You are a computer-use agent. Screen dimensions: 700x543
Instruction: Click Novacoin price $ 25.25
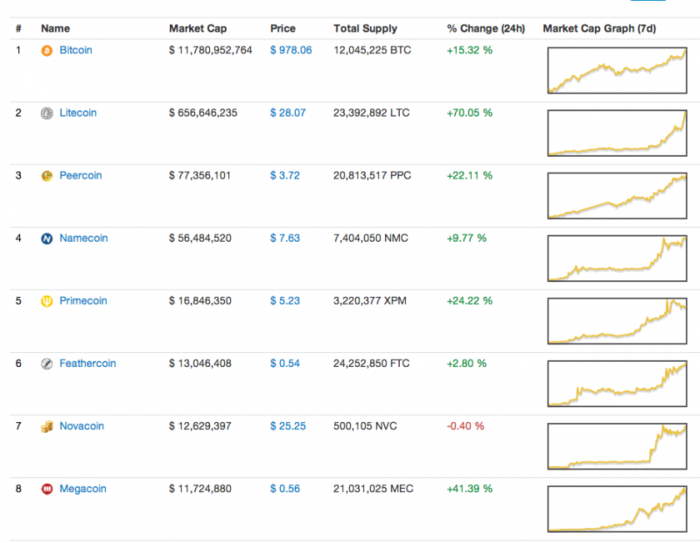[288, 426]
